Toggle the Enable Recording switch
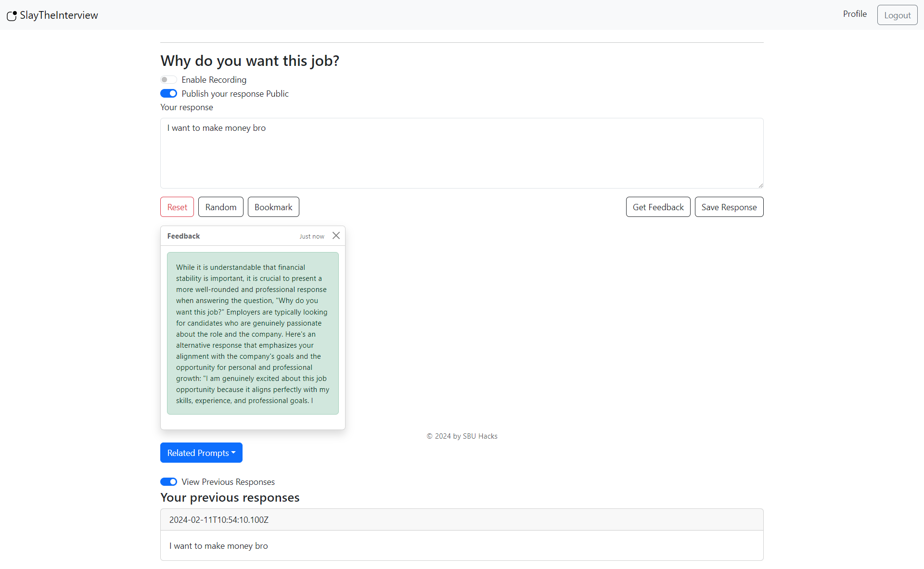The image size is (924, 569). 168,80
